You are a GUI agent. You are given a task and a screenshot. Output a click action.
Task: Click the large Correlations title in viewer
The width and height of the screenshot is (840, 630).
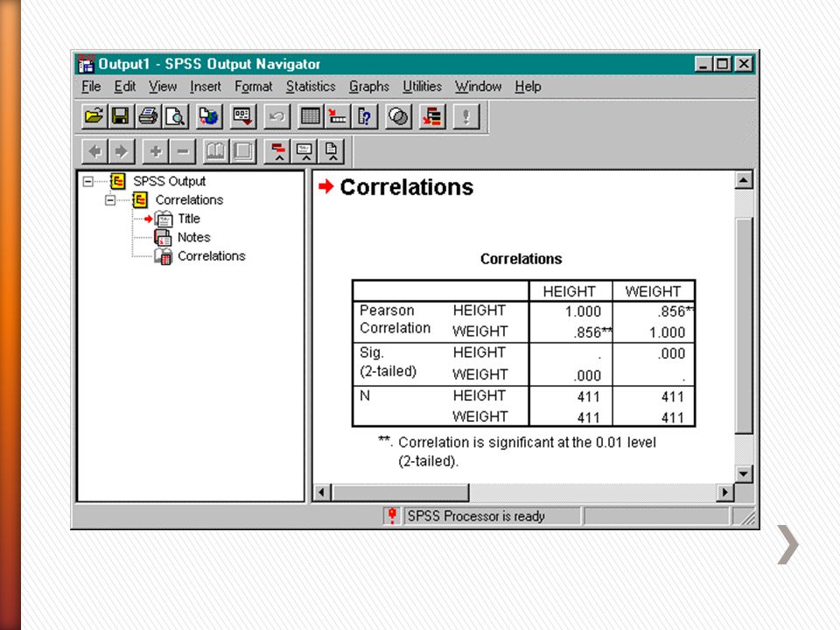coord(407,187)
